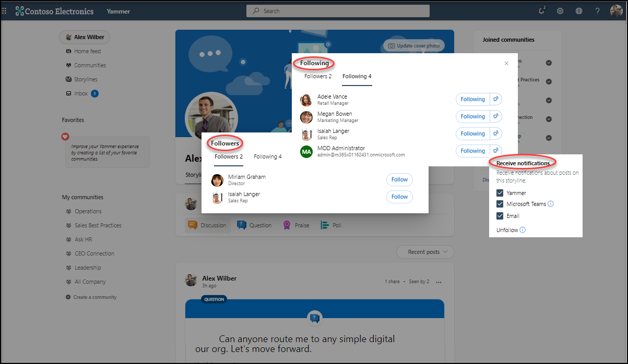Disable the Email notifications checkbox
The width and height of the screenshot is (628, 364).
pyautogui.click(x=500, y=216)
